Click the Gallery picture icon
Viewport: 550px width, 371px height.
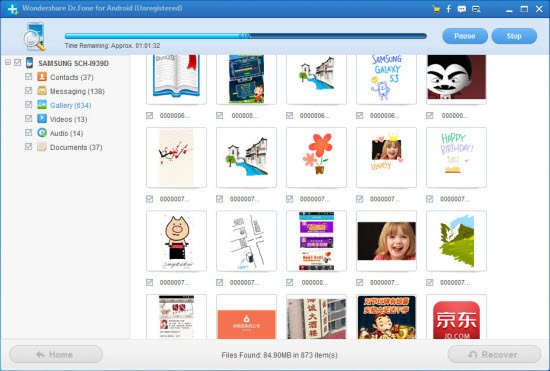coord(42,104)
